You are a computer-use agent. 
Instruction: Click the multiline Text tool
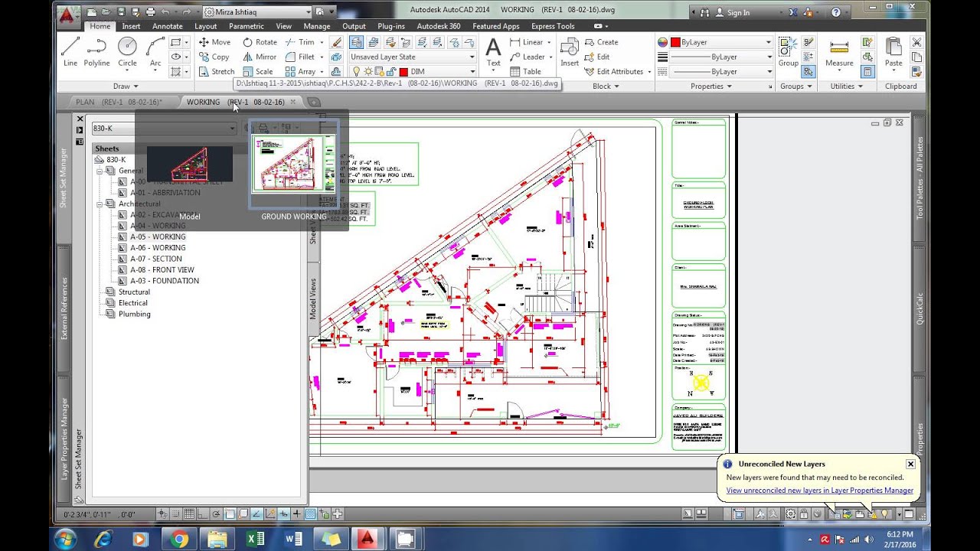[494, 52]
